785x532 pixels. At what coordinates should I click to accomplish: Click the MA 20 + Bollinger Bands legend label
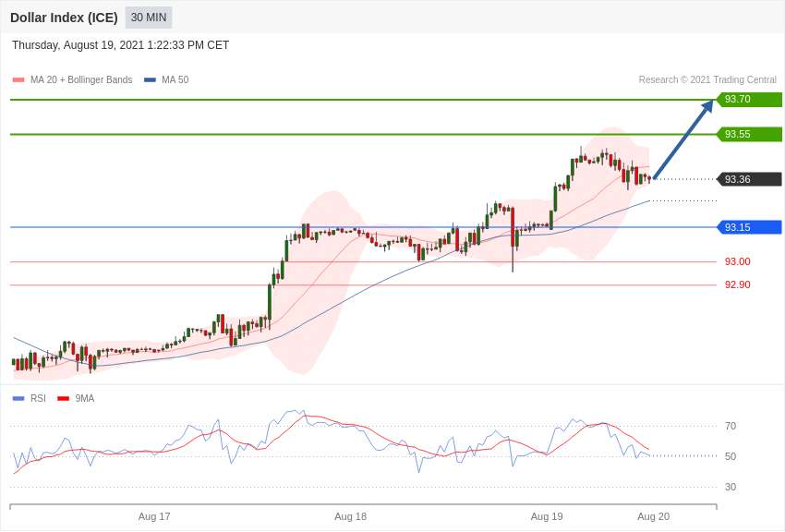[81, 80]
